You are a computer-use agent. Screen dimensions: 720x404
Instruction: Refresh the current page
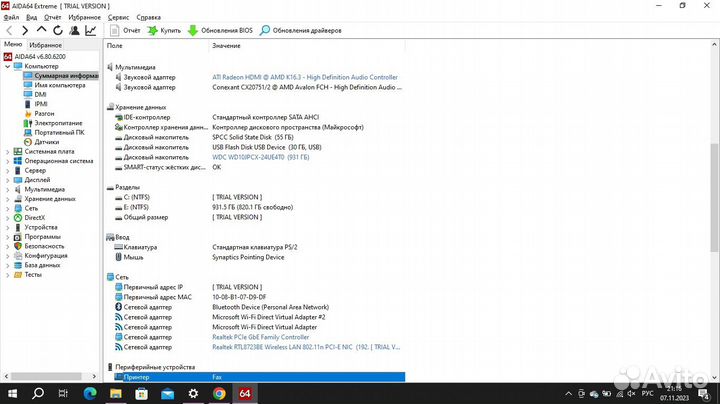pos(58,31)
